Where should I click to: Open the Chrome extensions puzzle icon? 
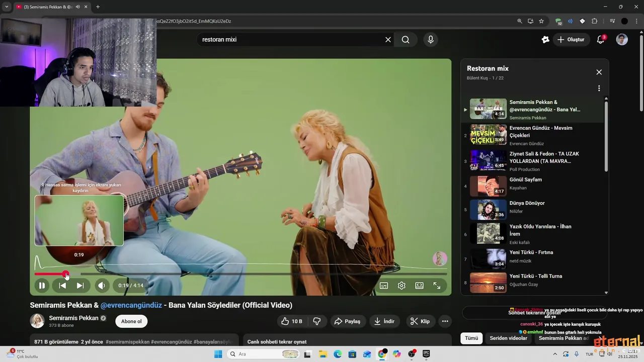tap(594, 21)
